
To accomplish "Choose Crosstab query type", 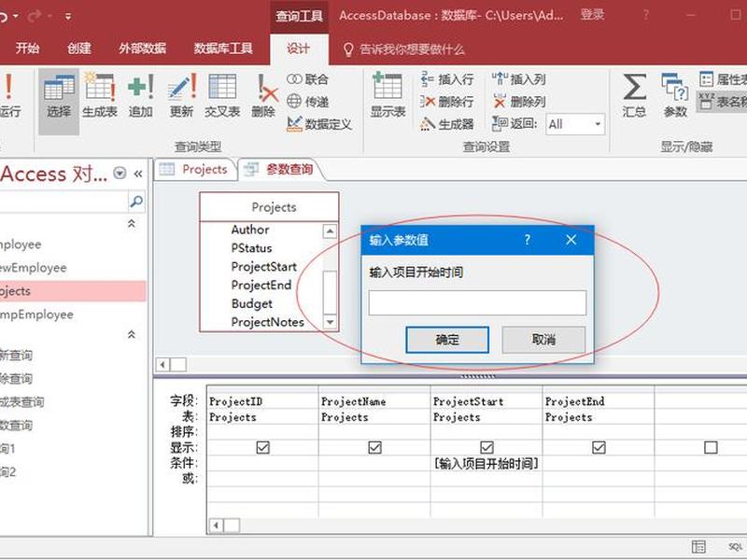I will point(222,97).
